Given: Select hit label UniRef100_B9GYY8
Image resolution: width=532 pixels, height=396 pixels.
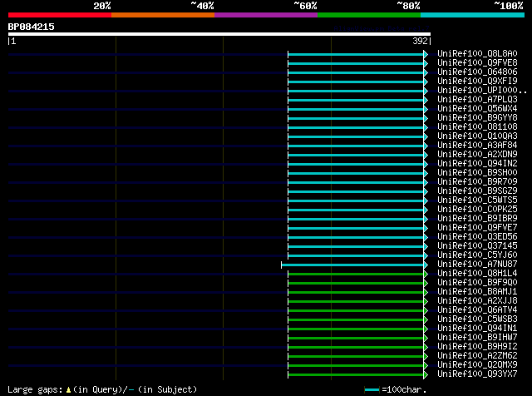Looking at the screenshot, I should click(477, 118).
